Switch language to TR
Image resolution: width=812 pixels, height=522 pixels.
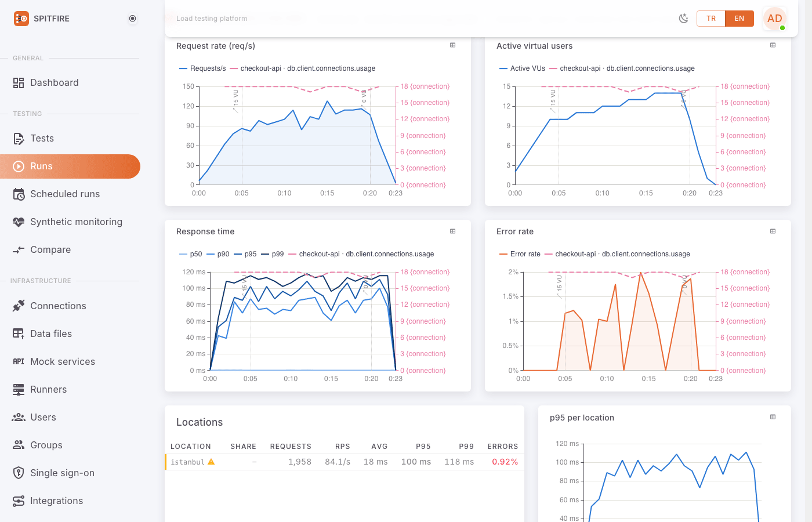711,19
